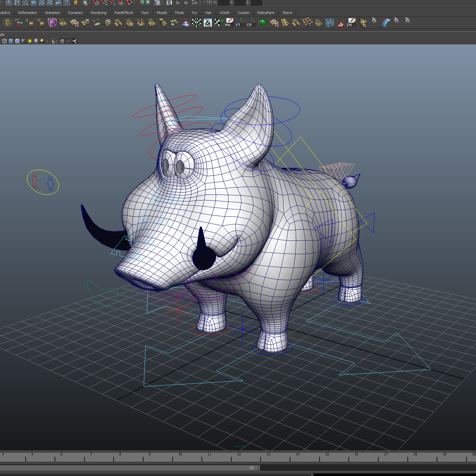Toggle wireframe on shaded cube in panel toolbar
Image resolution: width=476 pixels, height=476 pixels.
pyautogui.click(x=17, y=41)
